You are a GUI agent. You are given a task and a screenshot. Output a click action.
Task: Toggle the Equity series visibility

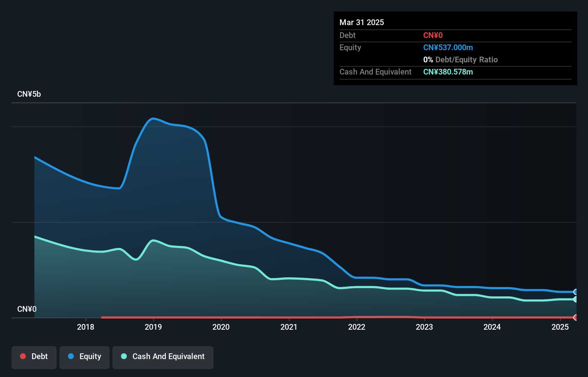(x=84, y=357)
